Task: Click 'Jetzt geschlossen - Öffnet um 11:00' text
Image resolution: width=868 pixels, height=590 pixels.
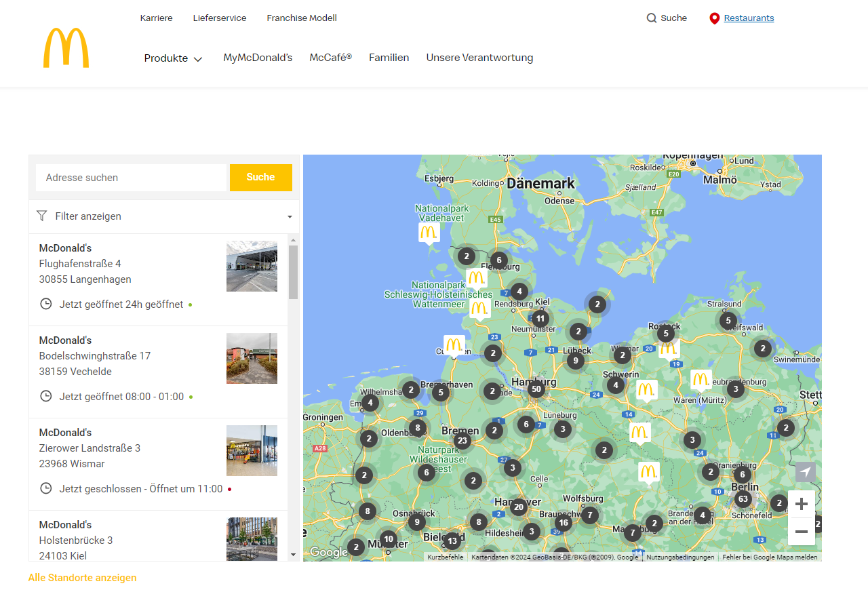Action: [141, 489]
